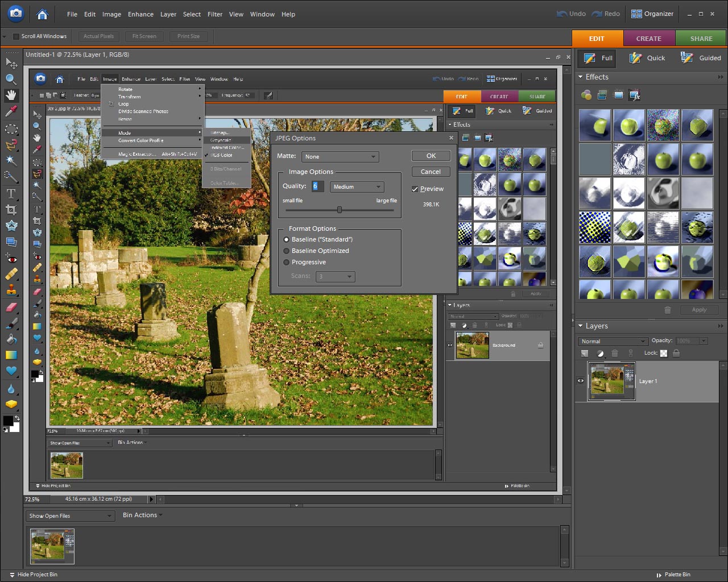The width and height of the screenshot is (728, 582).
Task: Select the Progressive format radio option
Action: pos(286,262)
